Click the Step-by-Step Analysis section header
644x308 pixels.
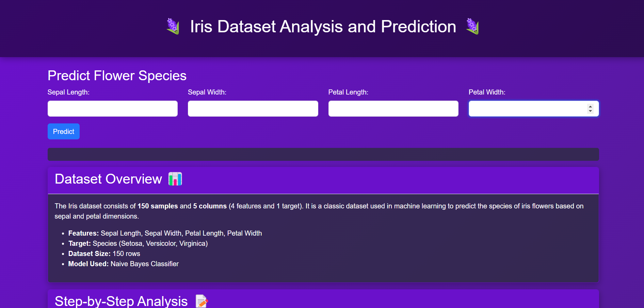tap(323, 299)
